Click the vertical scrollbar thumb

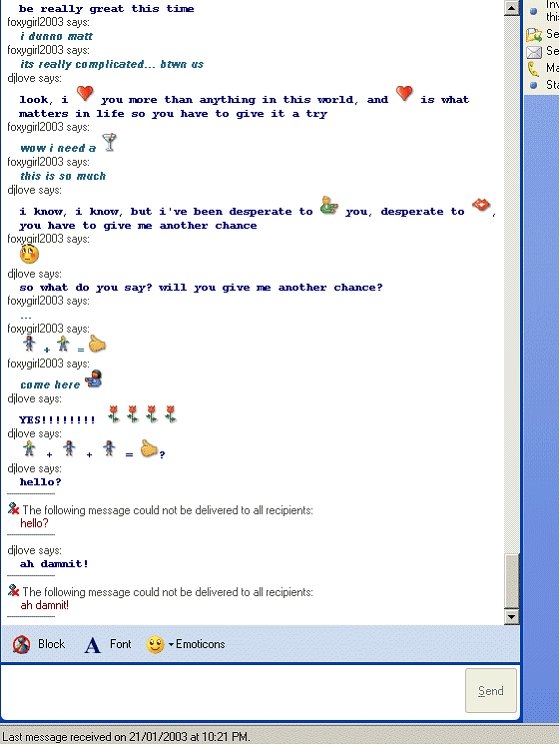click(x=511, y=581)
